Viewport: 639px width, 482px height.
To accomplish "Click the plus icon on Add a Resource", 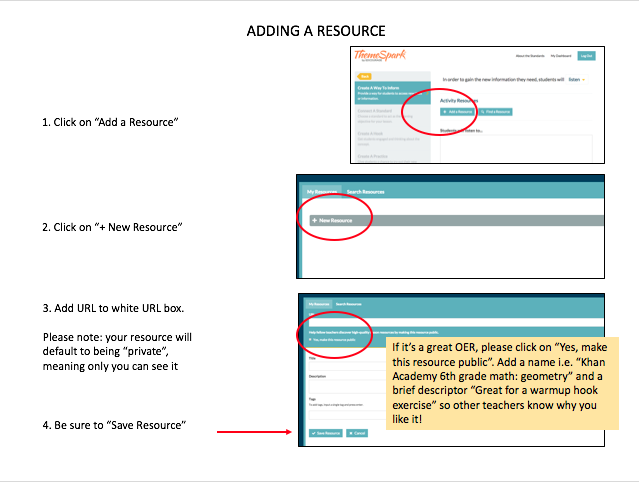I will point(445,112).
